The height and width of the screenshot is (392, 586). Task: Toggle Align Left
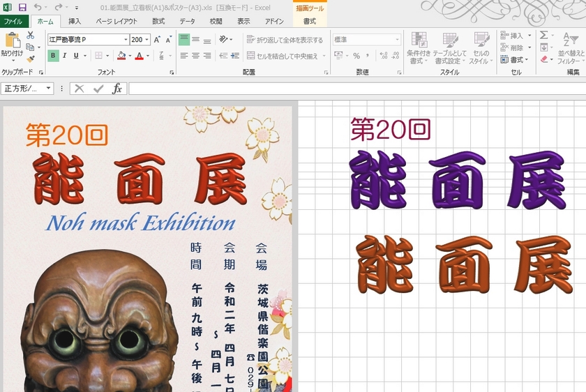[184, 56]
